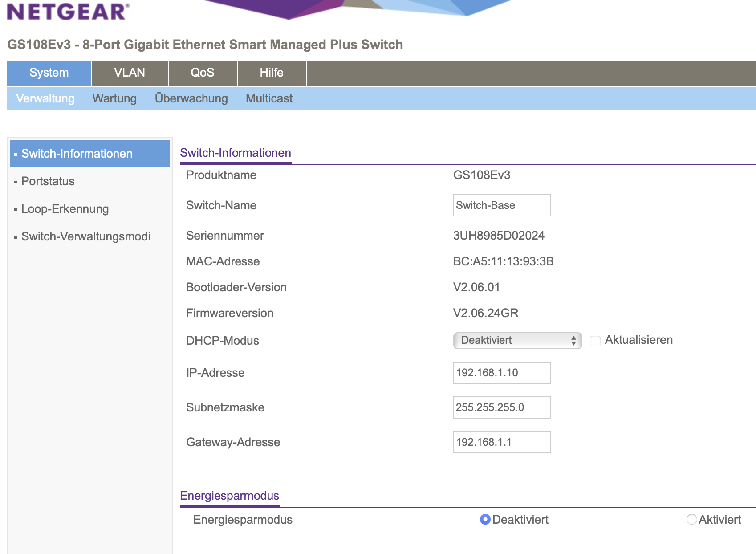This screenshot has height=554, width=756.
Task: Open the Multicast submenu
Action: (269, 98)
